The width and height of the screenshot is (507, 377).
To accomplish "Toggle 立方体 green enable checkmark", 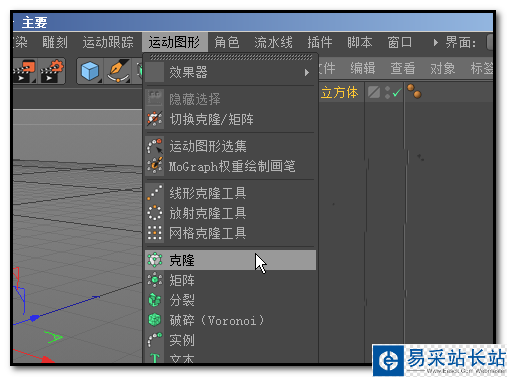I will tap(396, 93).
